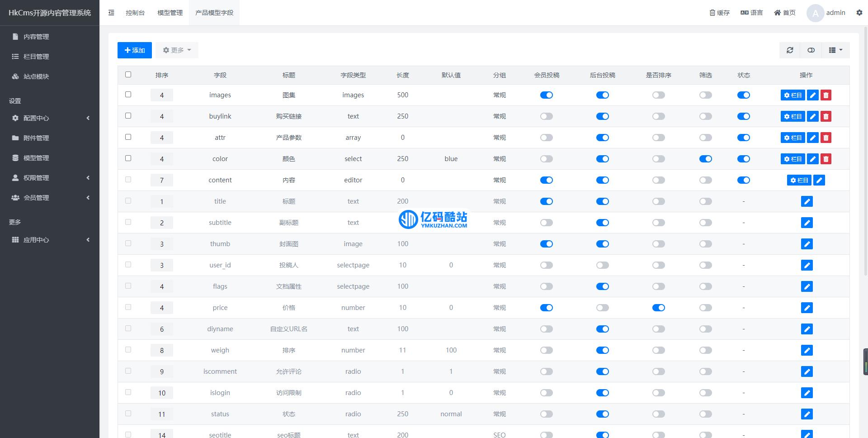Viewport: 868px width, 438px height.
Task: Expand the 配置中心 sidebar menu
Action: pyautogui.click(x=50, y=118)
